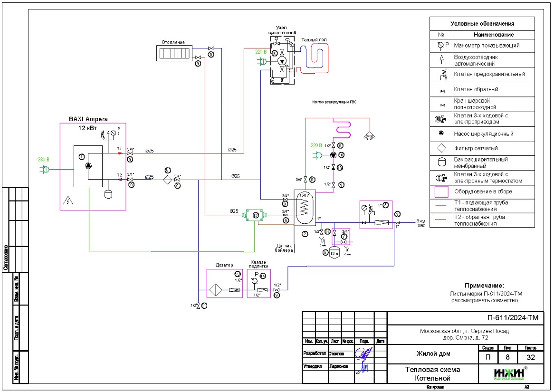Pick the pink Оборудование в сборе legend swatch

(441, 191)
